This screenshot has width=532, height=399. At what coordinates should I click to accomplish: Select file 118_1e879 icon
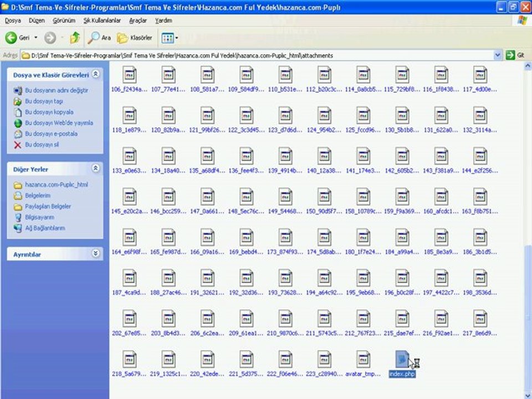pyautogui.click(x=129, y=115)
